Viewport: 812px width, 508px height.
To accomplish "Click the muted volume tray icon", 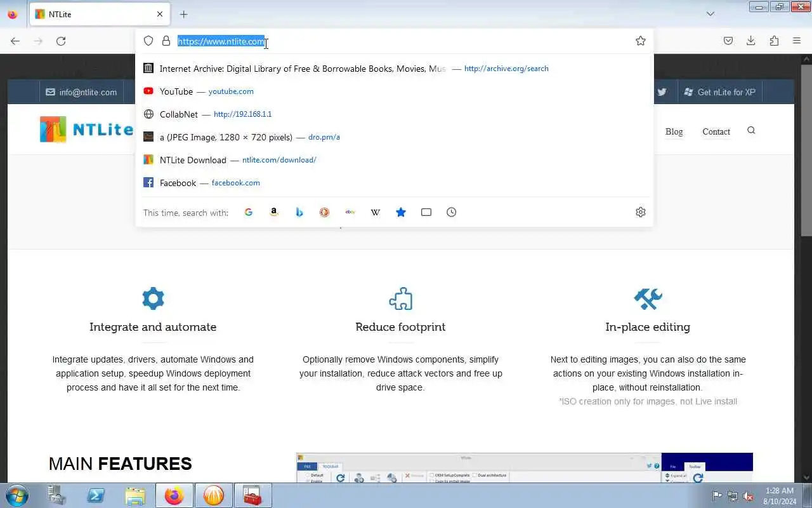I will (x=749, y=496).
